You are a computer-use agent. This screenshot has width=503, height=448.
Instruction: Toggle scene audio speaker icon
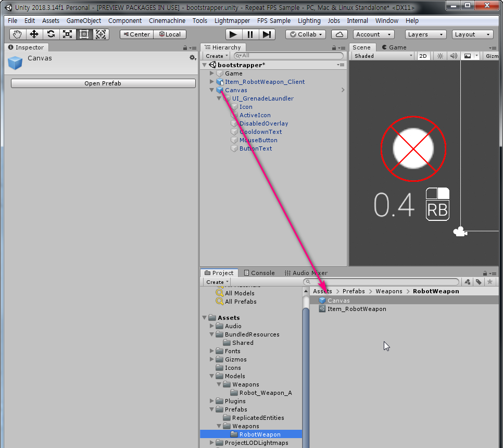click(454, 56)
